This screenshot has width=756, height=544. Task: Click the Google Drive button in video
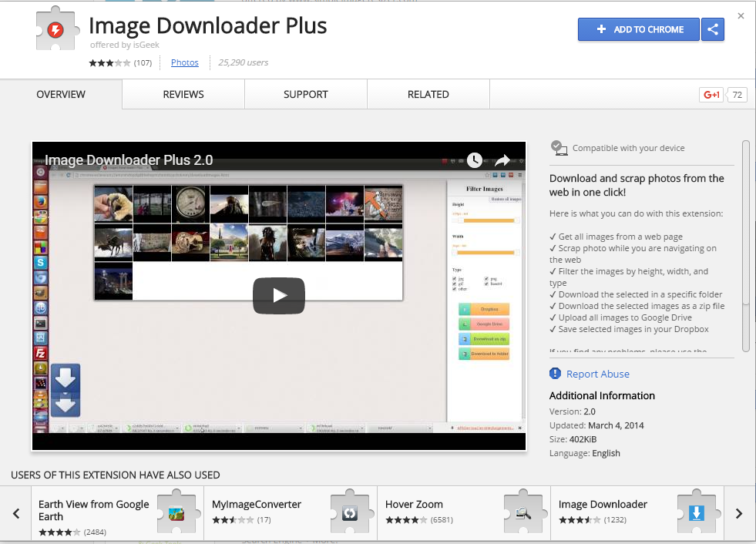pyautogui.click(x=484, y=324)
